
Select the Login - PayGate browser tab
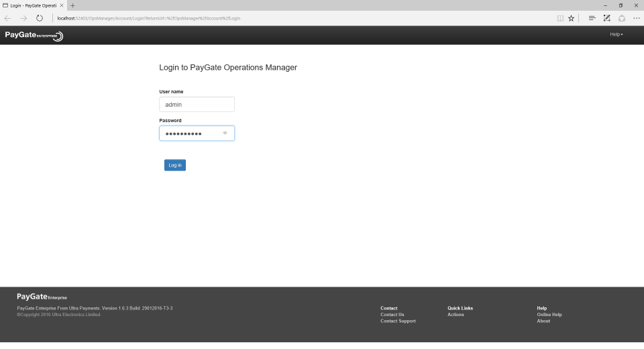pos(33,5)
